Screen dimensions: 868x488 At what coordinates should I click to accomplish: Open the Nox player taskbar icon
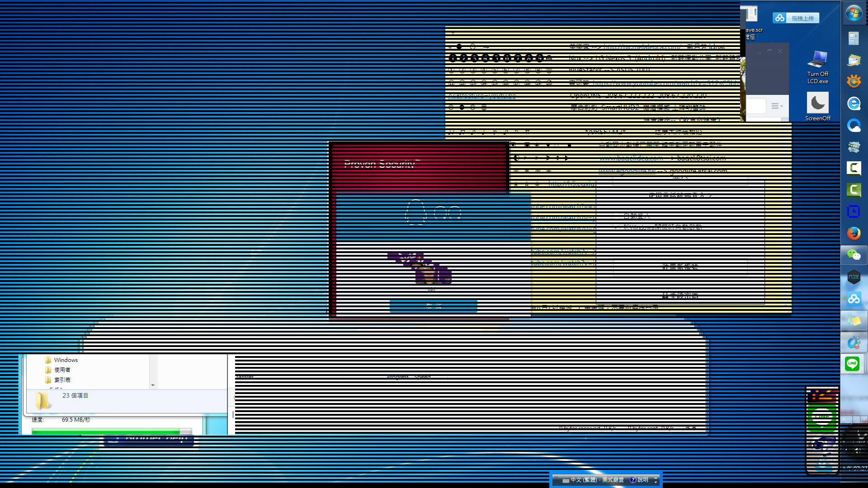pos(854,277)
